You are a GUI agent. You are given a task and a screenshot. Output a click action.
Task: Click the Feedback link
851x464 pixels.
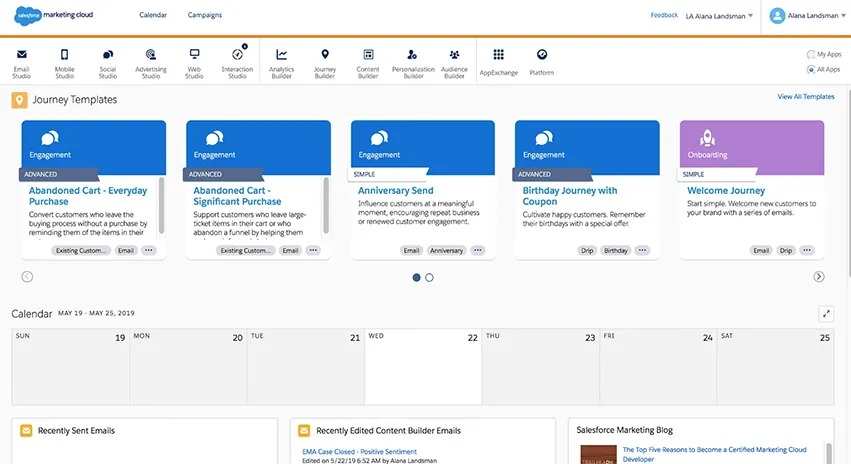tap(664, 15)
